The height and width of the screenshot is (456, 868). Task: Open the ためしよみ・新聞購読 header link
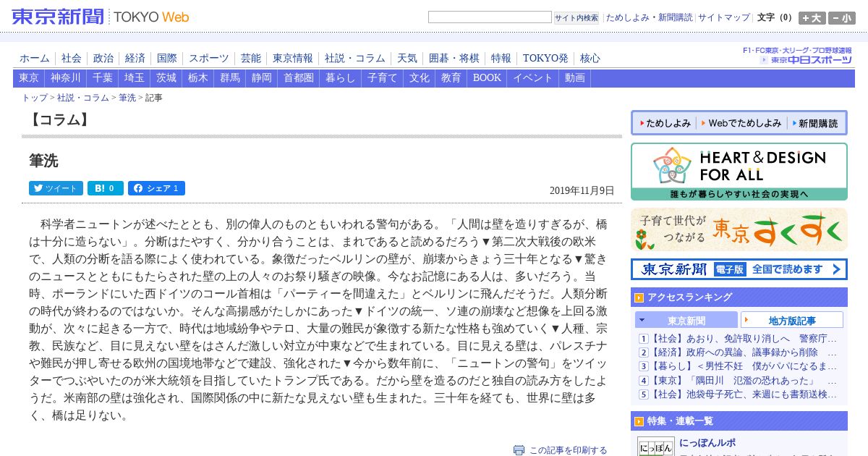[x=649, y=17]
